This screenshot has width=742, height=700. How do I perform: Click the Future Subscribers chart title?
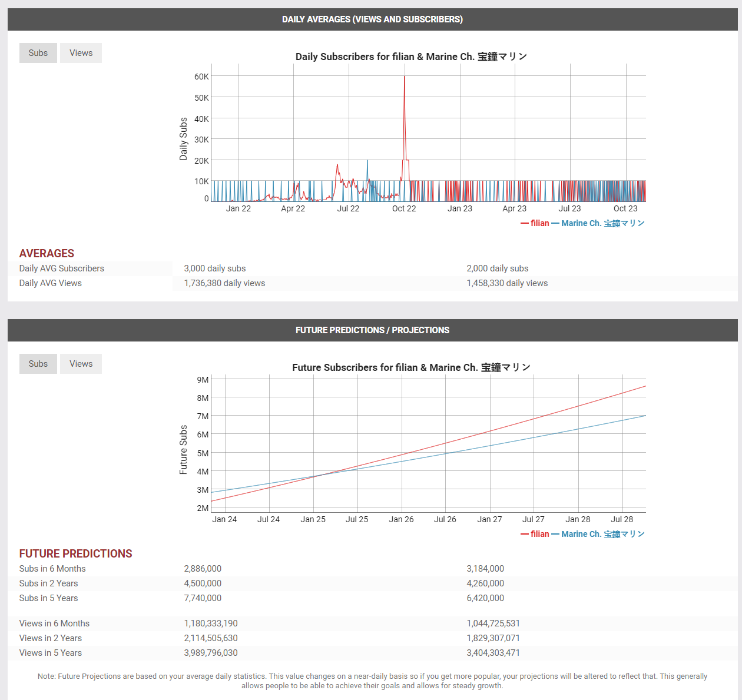pyautogui.click(x=411, y=367)
